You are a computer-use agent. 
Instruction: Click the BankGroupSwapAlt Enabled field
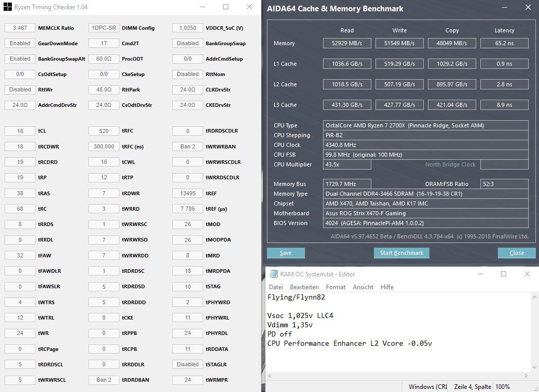(x=20, y=59)
